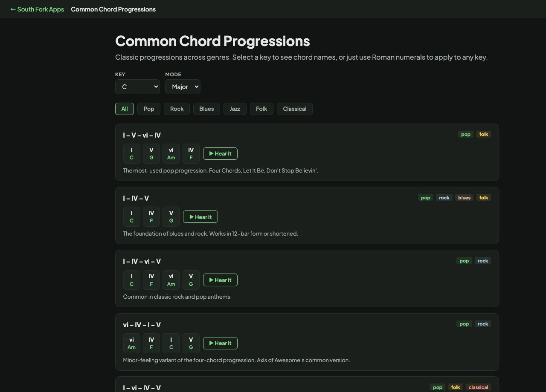
Task: Click the Am chord in I – V – vi – IV
Action: [171, 154]
